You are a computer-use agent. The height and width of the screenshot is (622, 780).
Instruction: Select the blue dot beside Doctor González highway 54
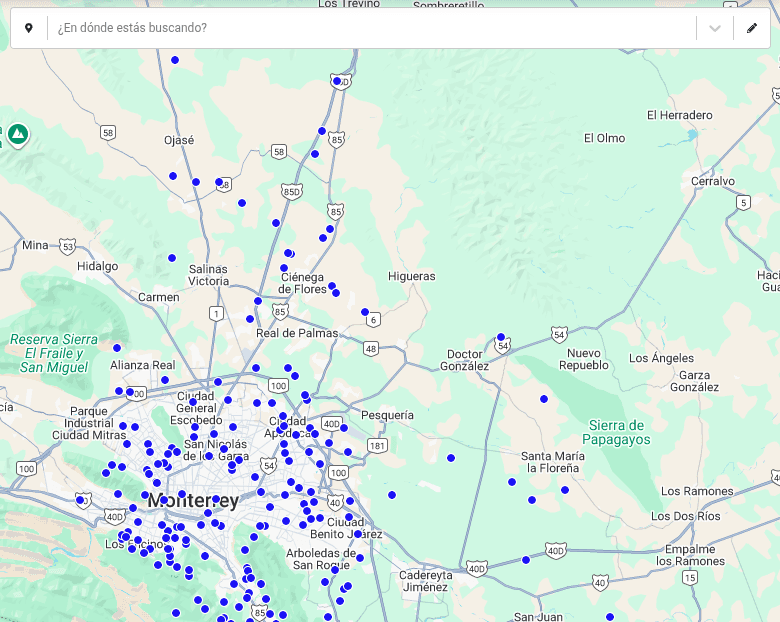click(501, 337)
